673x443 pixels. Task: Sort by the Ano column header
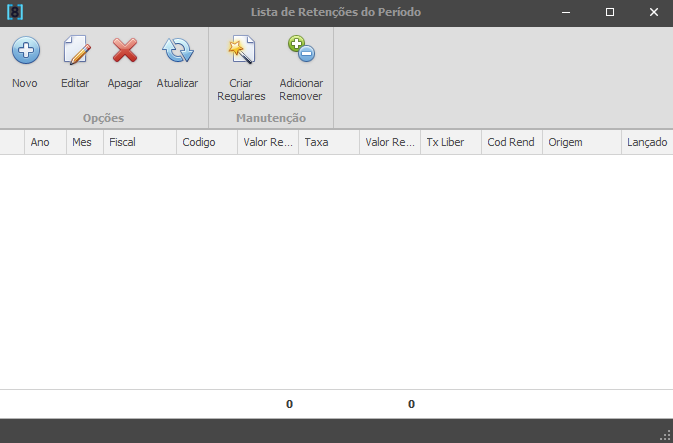tap(45, 143)
